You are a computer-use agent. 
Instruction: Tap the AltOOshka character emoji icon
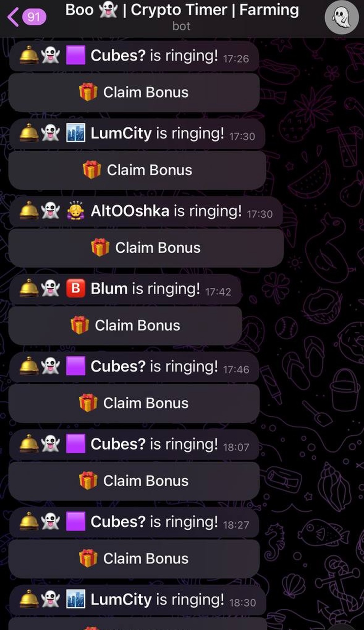(76, 210)
